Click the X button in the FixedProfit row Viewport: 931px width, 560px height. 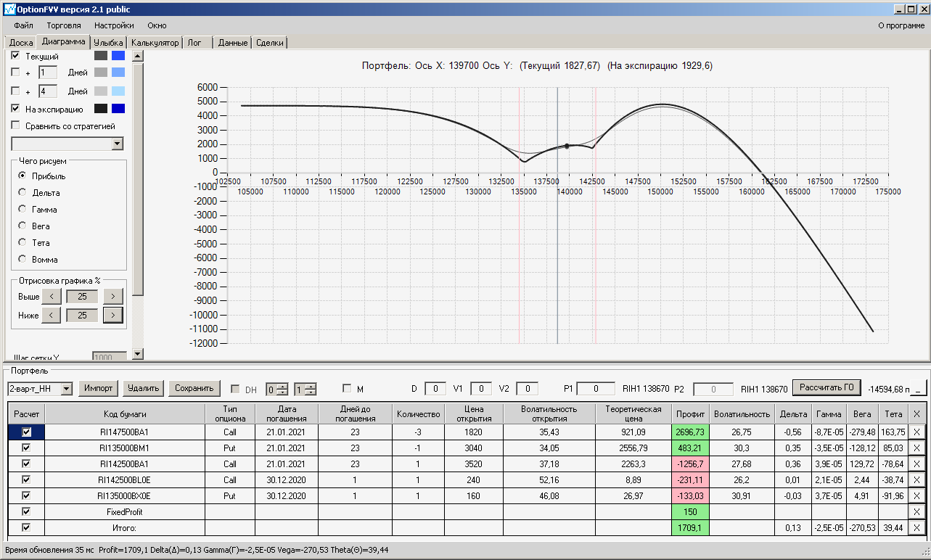click(916, 511)
